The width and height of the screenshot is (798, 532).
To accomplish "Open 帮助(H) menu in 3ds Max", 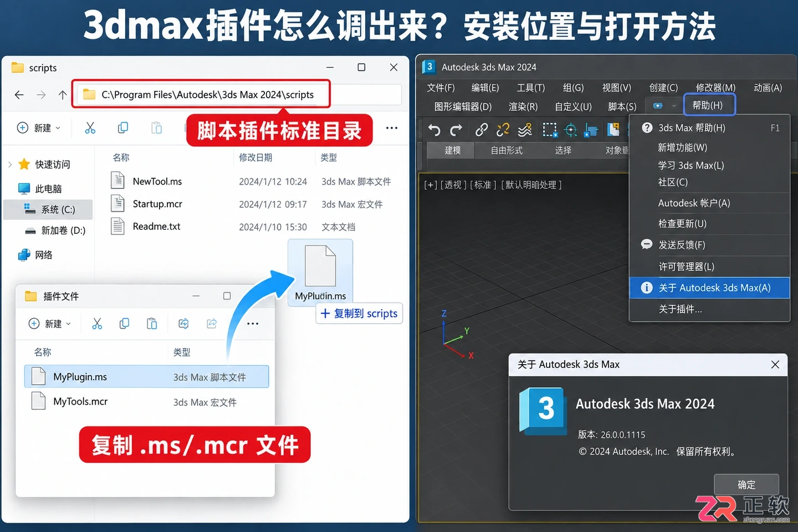I will click(x=710, y=105).
